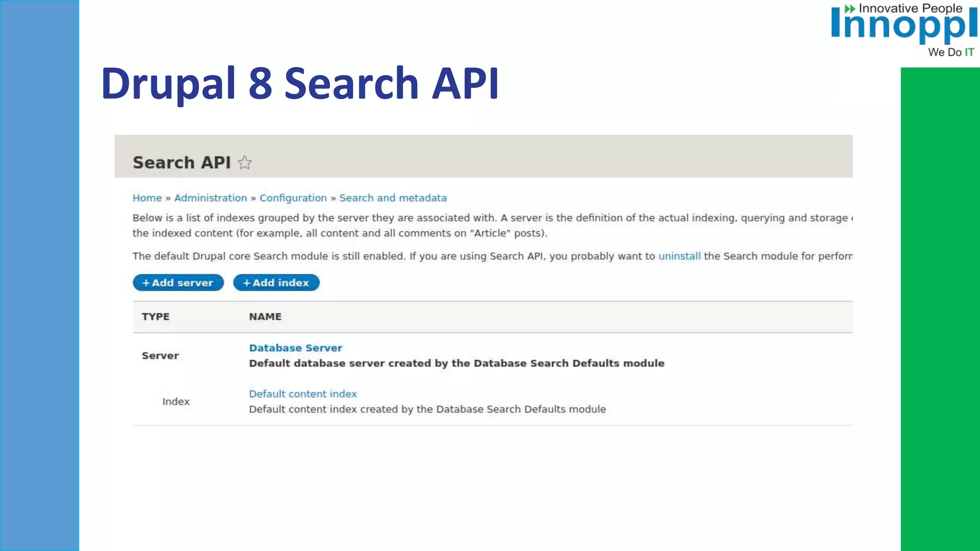
Task: Open the Default content index link
Action: tap(303, 394)
